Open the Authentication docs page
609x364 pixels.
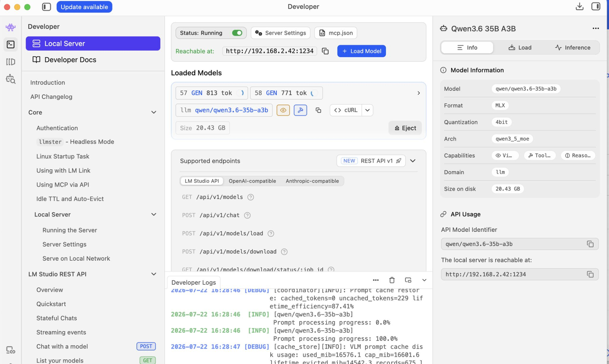[57, 128]
